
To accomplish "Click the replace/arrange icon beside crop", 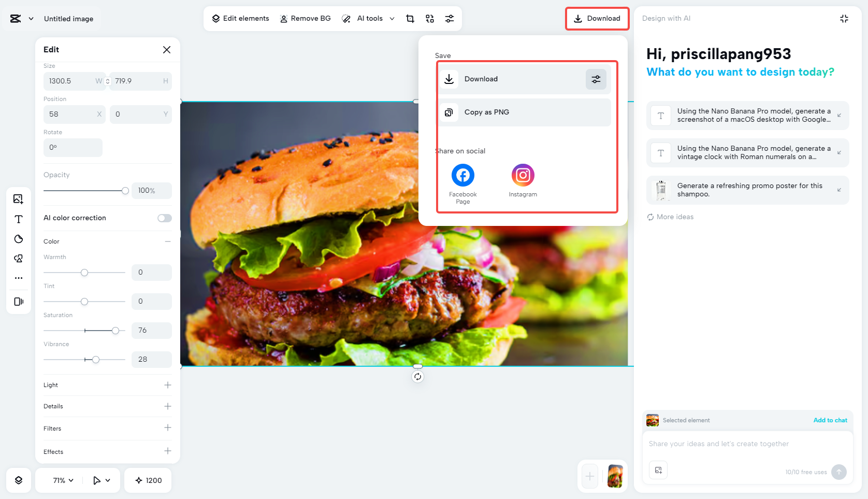I will [x=430, y=19].
